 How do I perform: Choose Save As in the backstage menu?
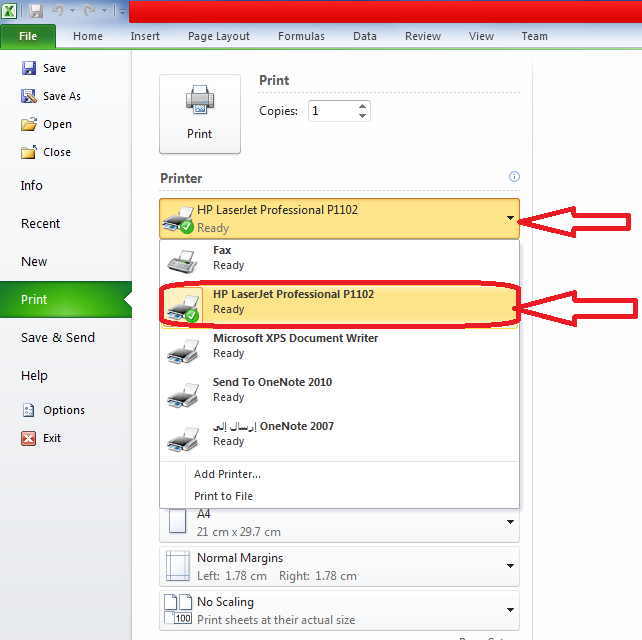coord(51,96)
